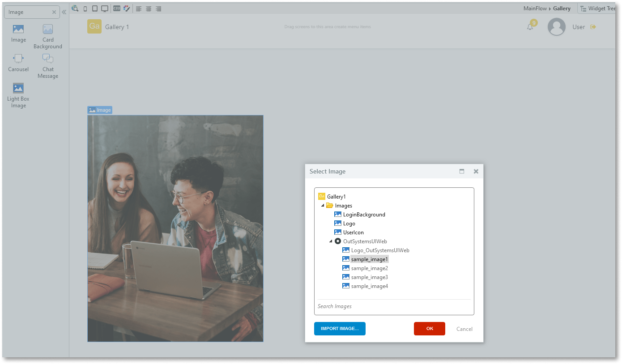
Task: Switch to tablet preview mode
Action: [94, 8]
